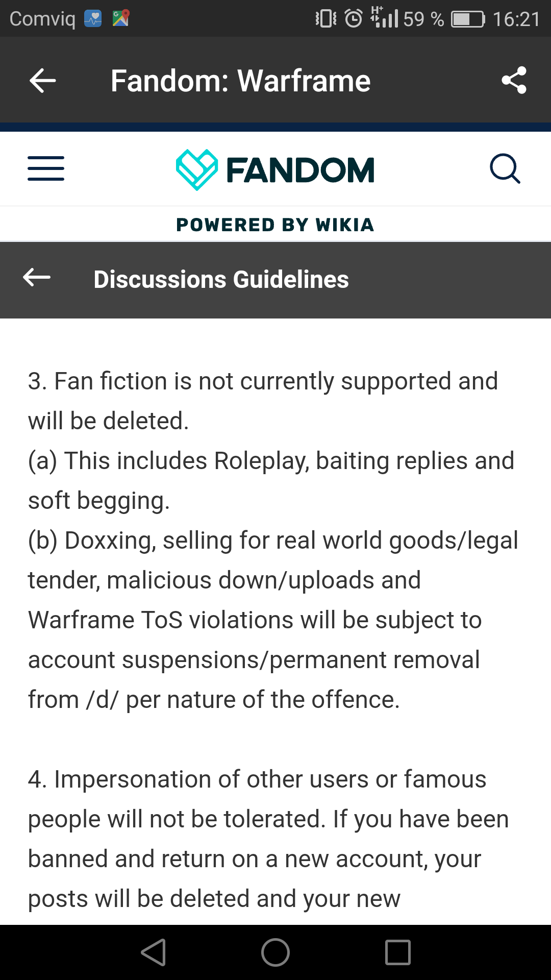Tap rule 3 fan fiction paragraph
551x980 pixels.
pos(273,540)
